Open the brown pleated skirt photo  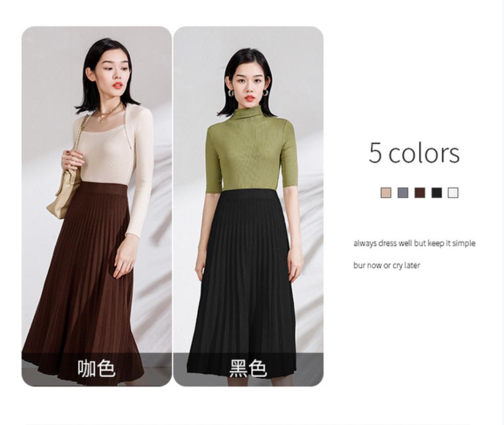pos(96,206)
